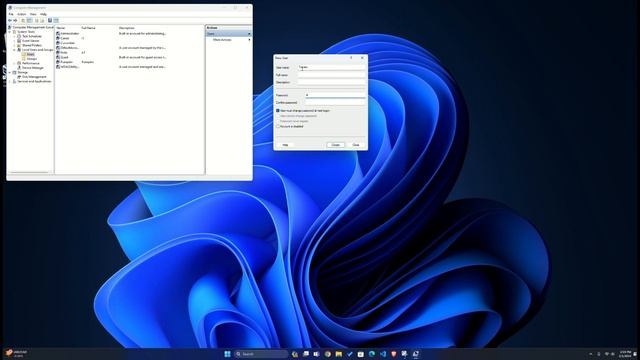Viewport: 640px width, 360px height.
Task: Open the taskbar clock and date
Action: click(625, 354)
